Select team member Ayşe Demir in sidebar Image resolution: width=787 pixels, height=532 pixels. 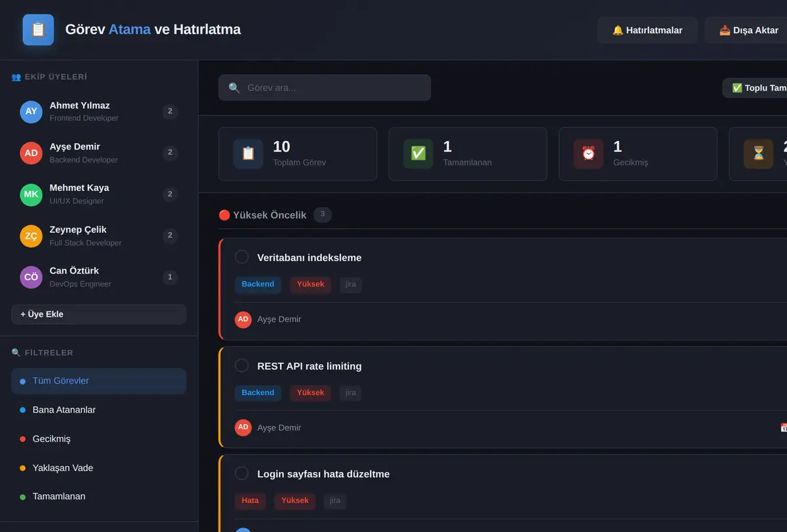[99, 153]
